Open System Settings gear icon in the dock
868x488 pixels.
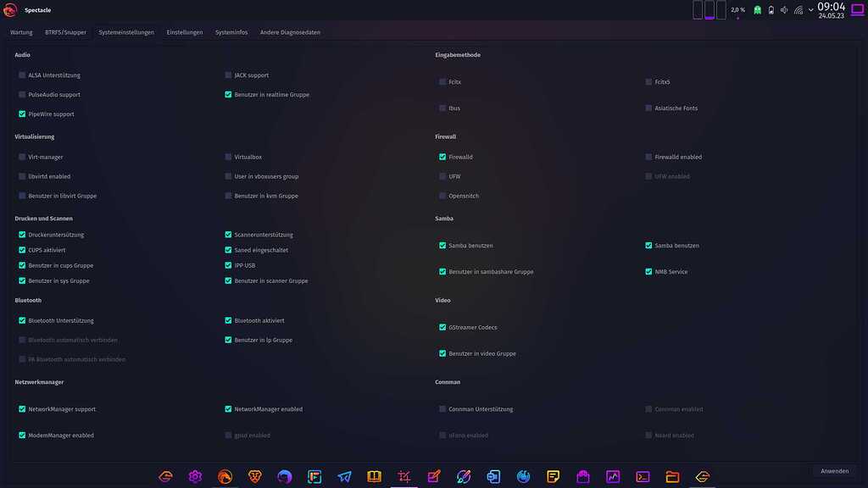[x=196, y=476]
